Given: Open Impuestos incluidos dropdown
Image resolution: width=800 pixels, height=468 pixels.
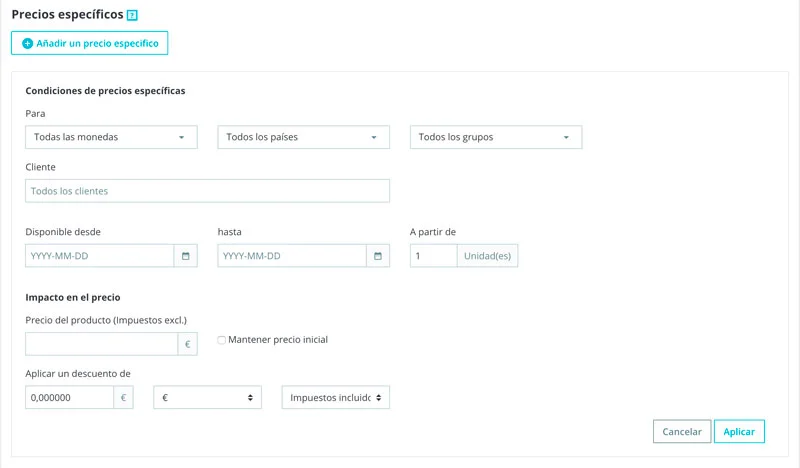Looking at the screenshot, I should (336, 398).
